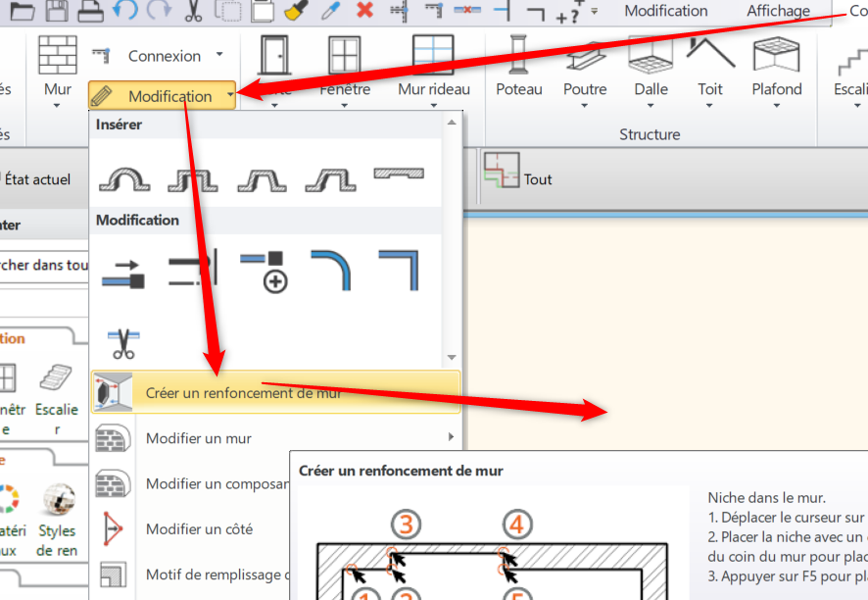Click the undo arrow icon
Screen dimensions: 868x600
tap(125, 11)
